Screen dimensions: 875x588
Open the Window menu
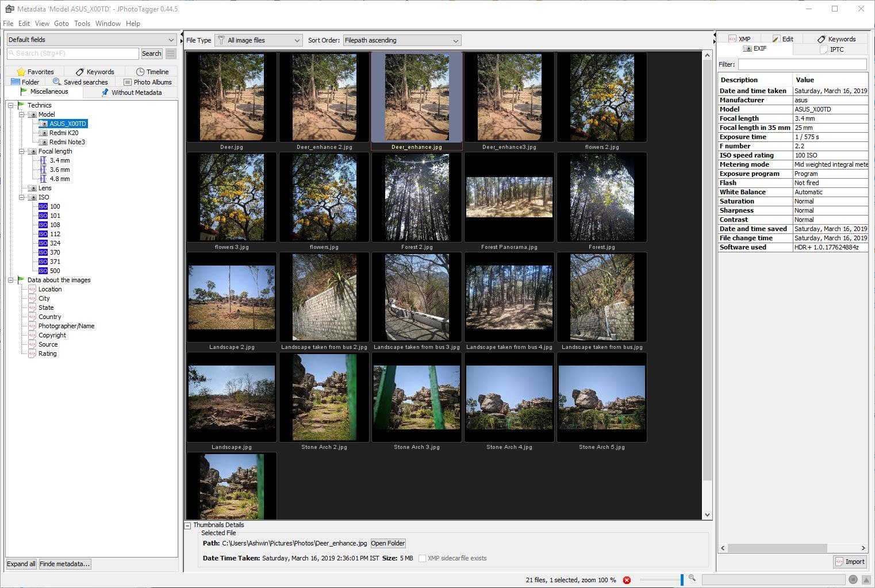pos(108,24)
